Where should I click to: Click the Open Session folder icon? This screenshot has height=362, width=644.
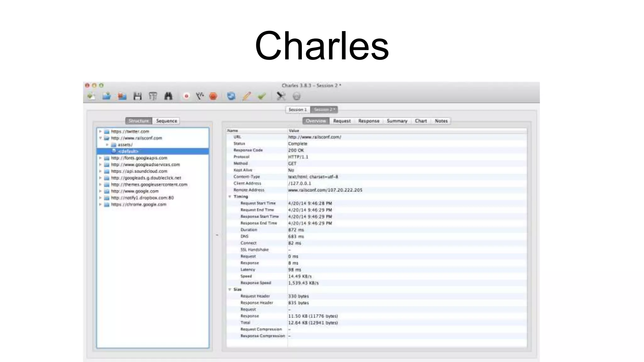pos(107,96)
